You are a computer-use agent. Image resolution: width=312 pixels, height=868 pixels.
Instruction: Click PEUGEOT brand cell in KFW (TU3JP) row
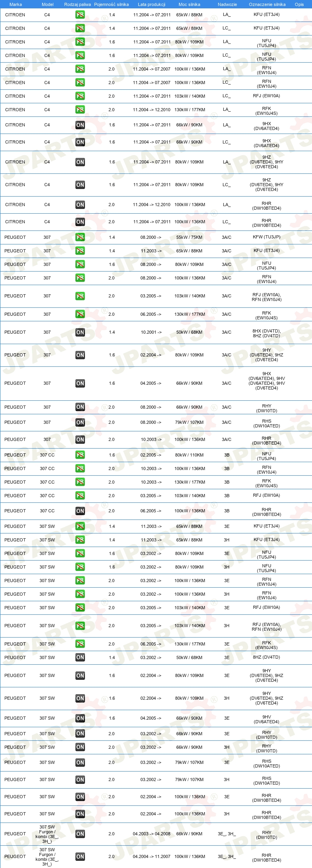tap(15, 237)
